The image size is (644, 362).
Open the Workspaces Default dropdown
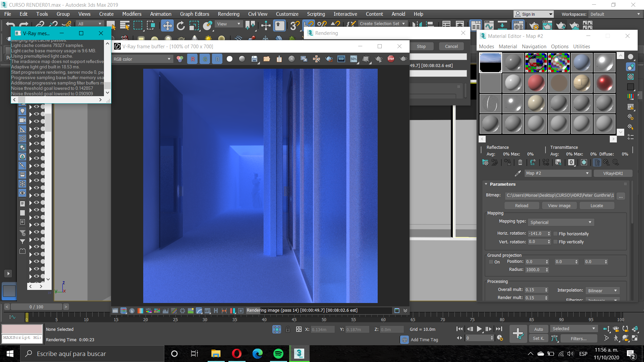[x=615, y=14]
